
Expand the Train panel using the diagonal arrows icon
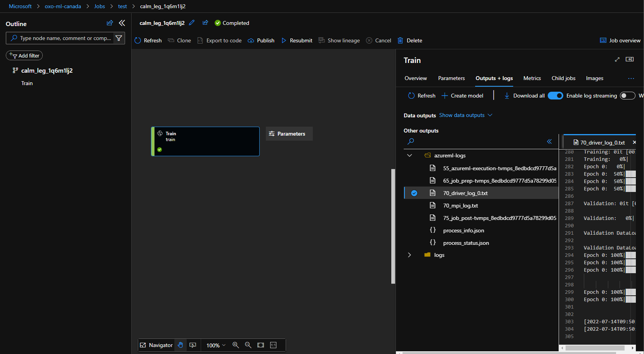pos(617,59)
